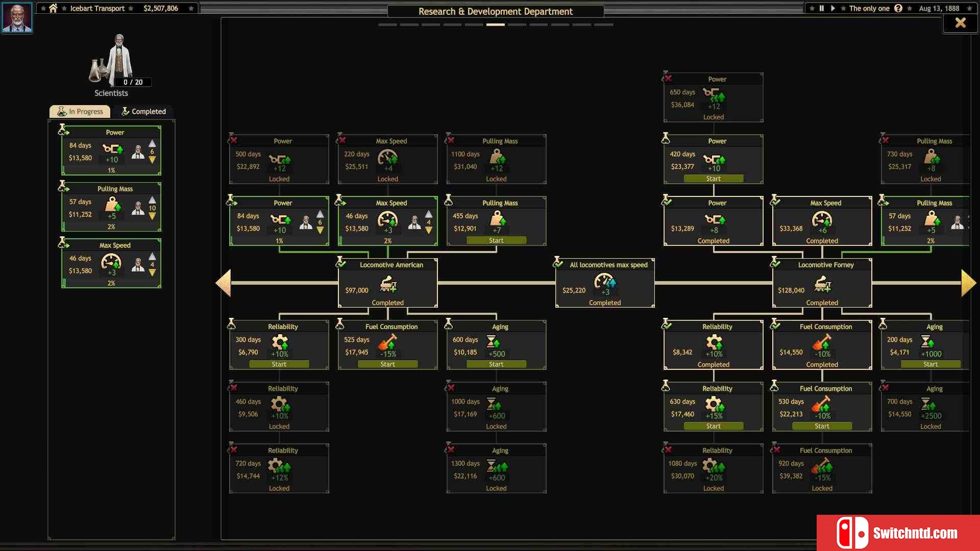Switch to the Completed tab
Image resolution: width=980 pixels, height=551 pixels.
[x=143, y=111]
